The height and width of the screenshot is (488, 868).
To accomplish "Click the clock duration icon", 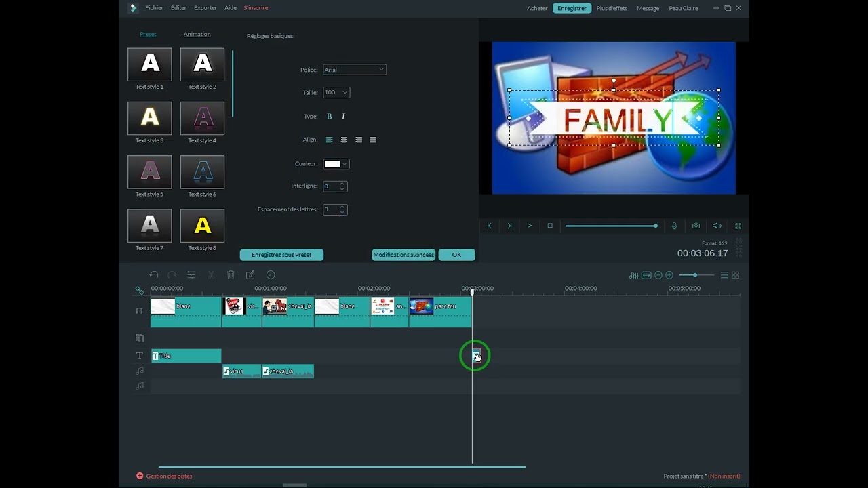I will tap(271, 275).
